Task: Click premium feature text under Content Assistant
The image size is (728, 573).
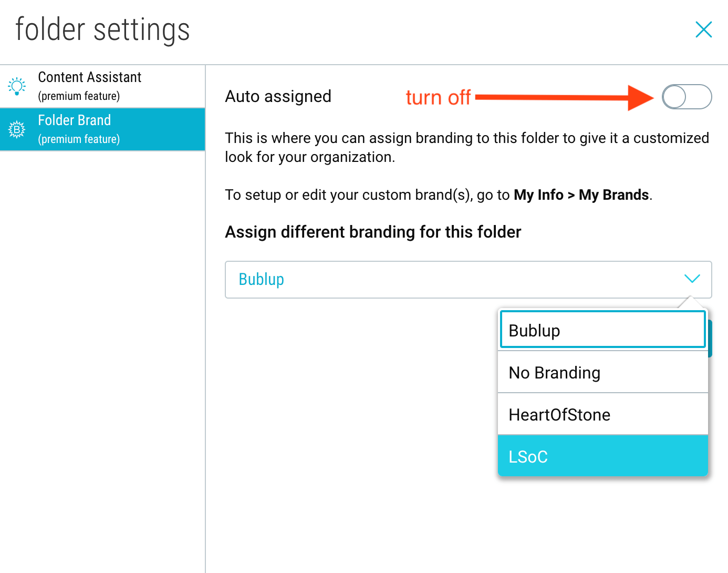Action: [x=79, y=96]
